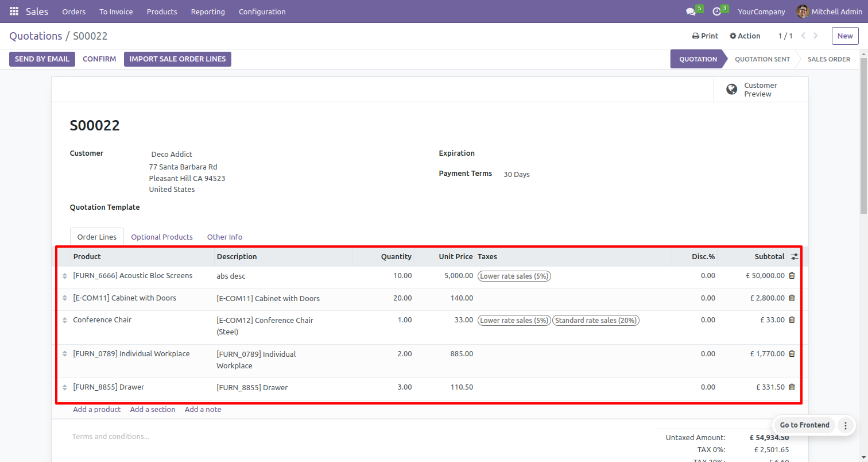
Task: Delete the Conference Chair order line
Action: pos(792,319)
